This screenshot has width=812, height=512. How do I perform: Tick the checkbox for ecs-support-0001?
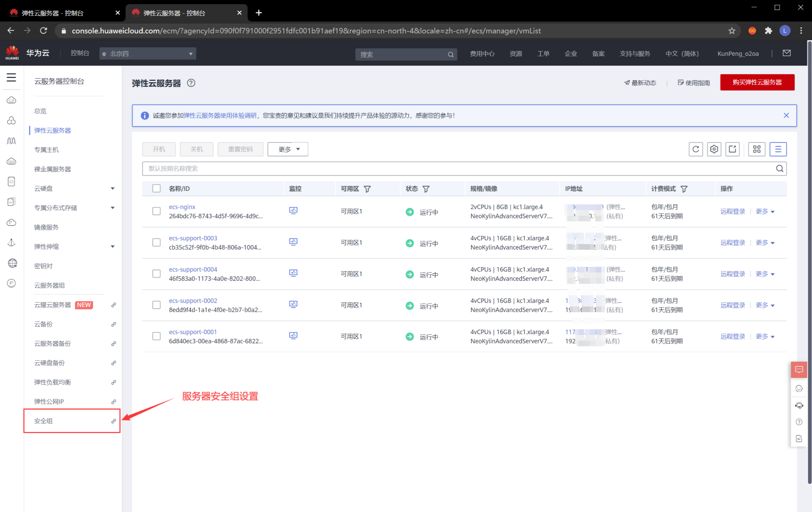tap(157, 336)
